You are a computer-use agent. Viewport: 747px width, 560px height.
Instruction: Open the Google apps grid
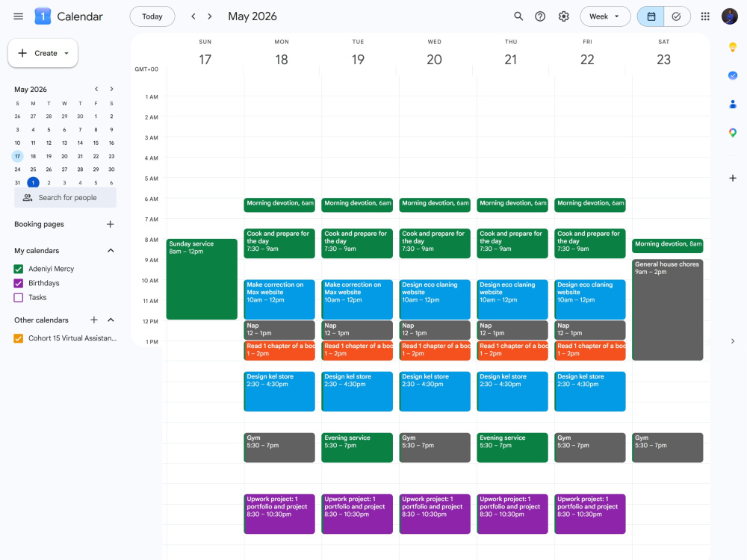(x=705, y=16)
